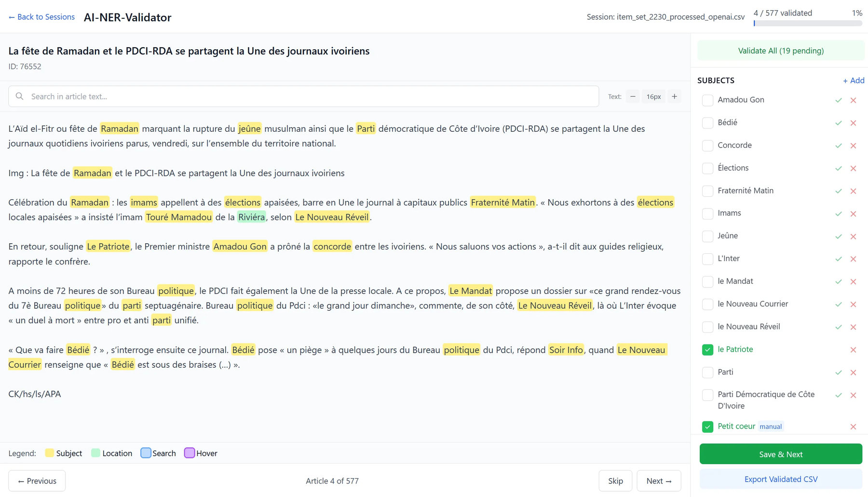Tick the Jeûne checkbox
This screenshot has width=868, height=497.
(x=707, y=236)
